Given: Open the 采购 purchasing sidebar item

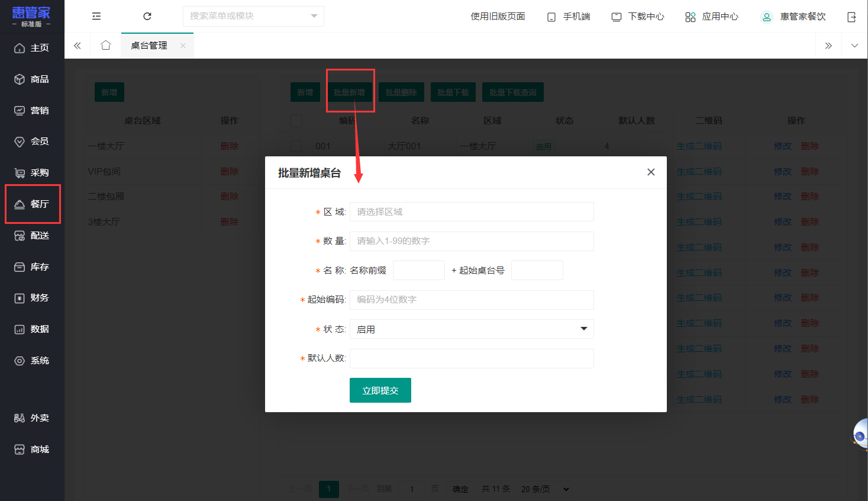Looking at the screenshot, I should click(x=32, y=173).
